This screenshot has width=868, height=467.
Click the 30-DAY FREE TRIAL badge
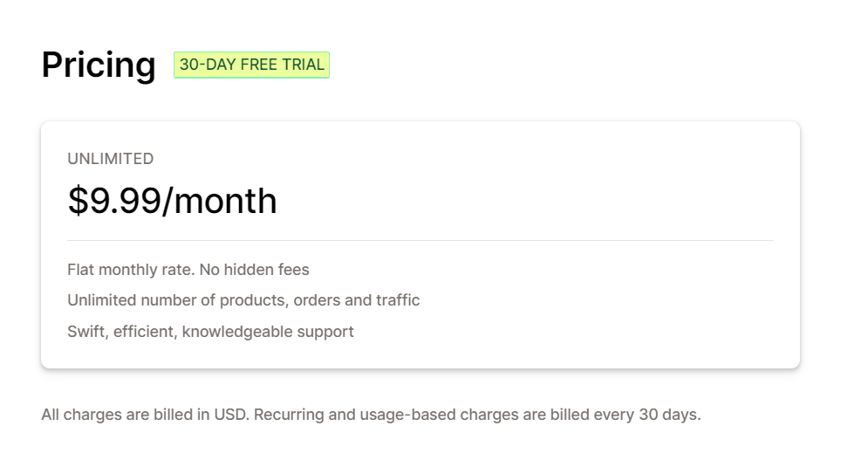(x=251, y=65)
